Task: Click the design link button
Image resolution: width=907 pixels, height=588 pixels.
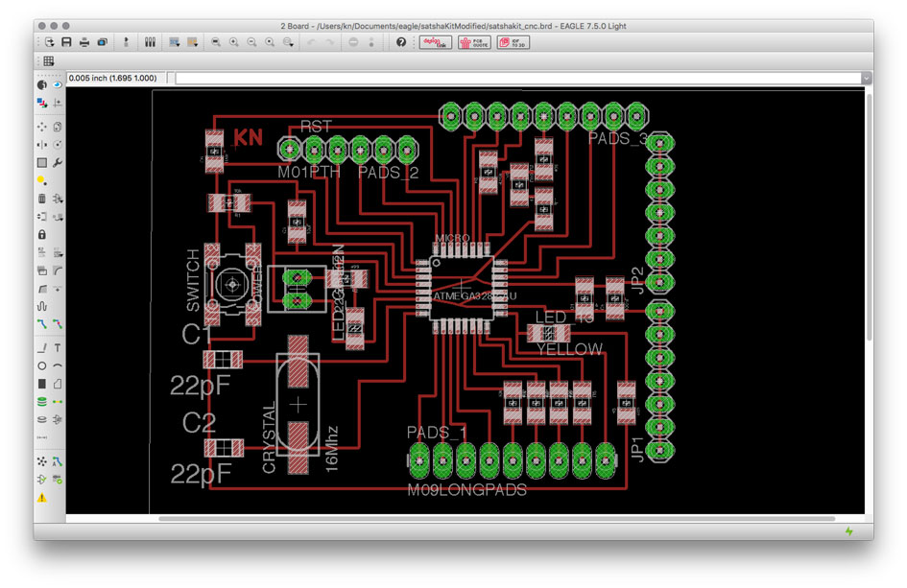Action: click(436, 42)
